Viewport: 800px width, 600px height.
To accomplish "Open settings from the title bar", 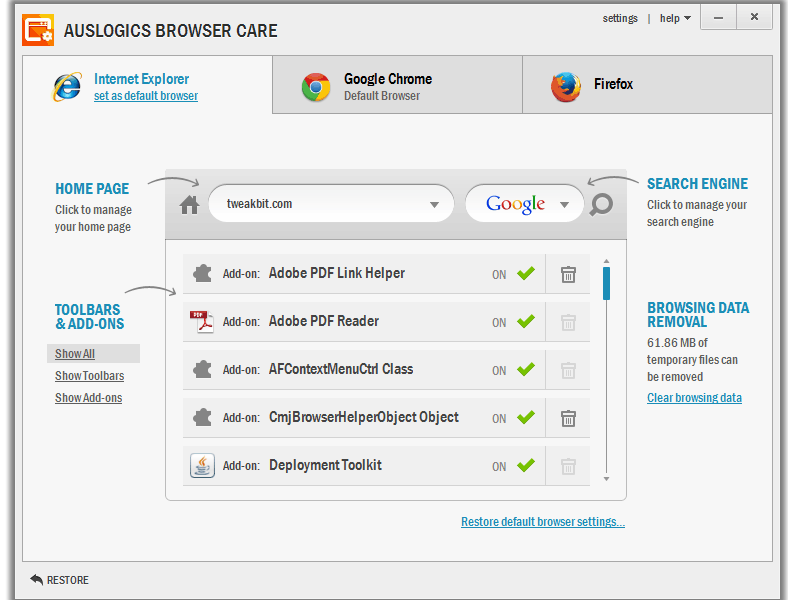I will [620, 18].
